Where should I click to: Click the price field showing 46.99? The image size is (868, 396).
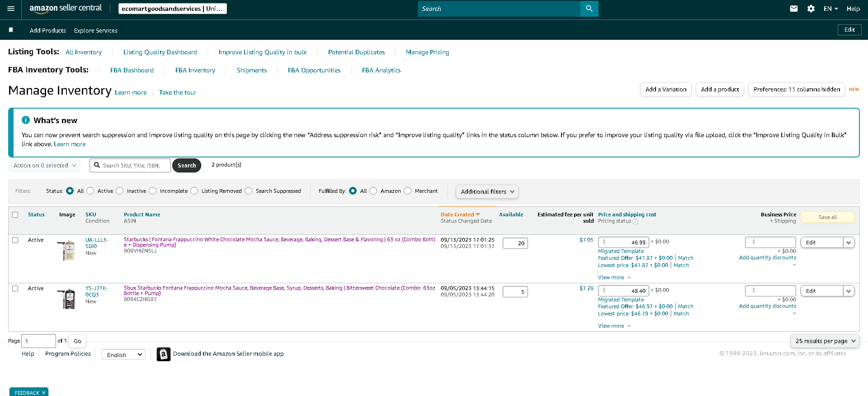click(623, 243)
